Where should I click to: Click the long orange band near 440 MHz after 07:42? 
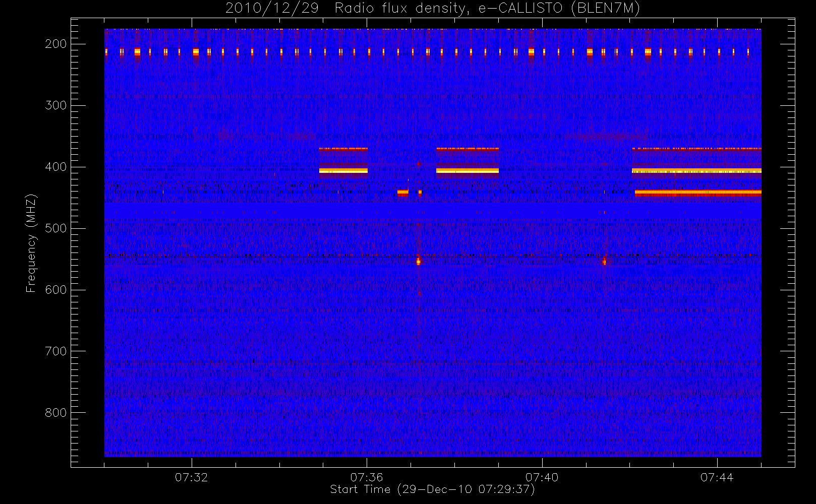(x=698, y=193)
